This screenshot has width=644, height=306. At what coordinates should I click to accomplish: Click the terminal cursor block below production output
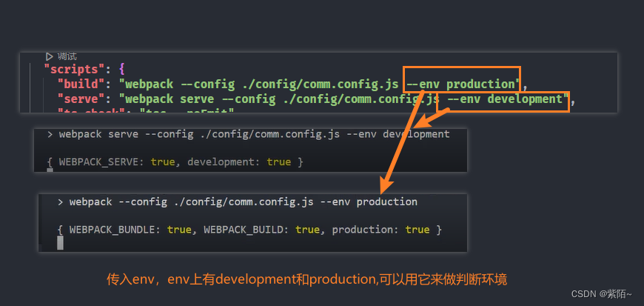point(60,243)
